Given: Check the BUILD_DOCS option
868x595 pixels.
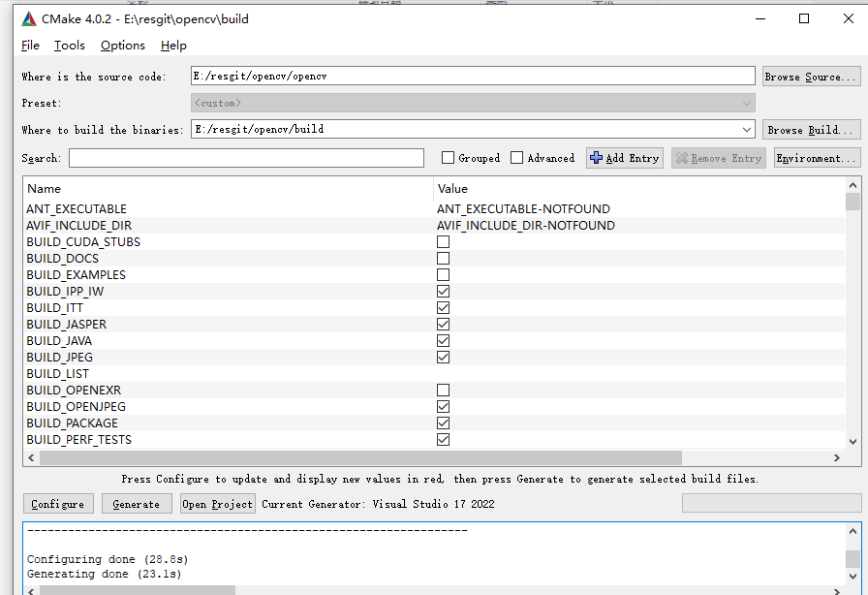Looking at the screenshot, I should [x=443, y=258].
